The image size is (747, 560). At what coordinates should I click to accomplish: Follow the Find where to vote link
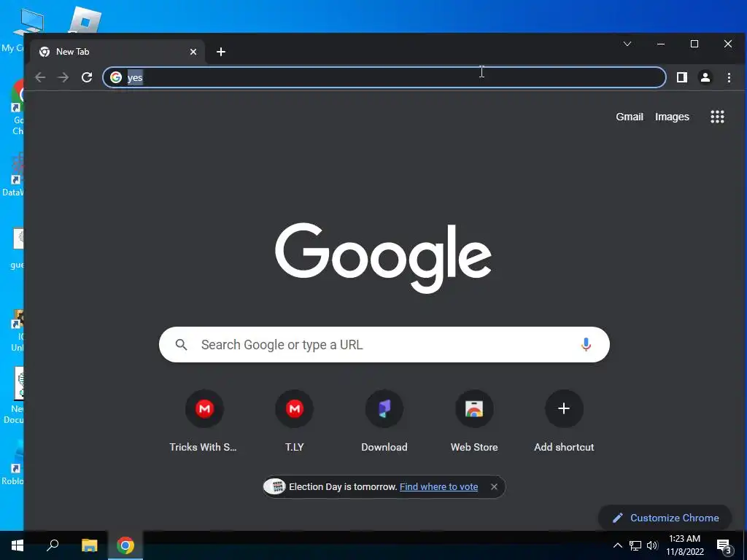coord(438,486)
